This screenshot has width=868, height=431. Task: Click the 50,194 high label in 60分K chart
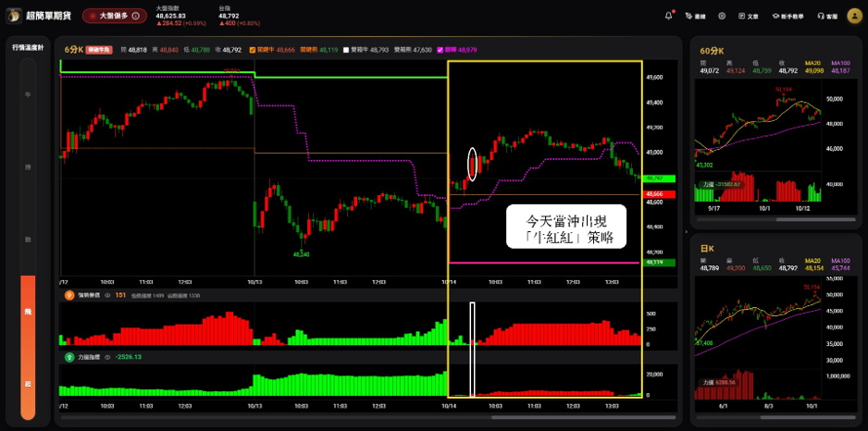784,89
